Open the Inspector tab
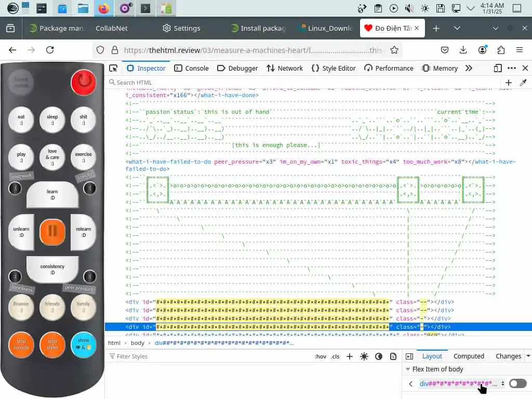532x399 pixels. point(146,68)
